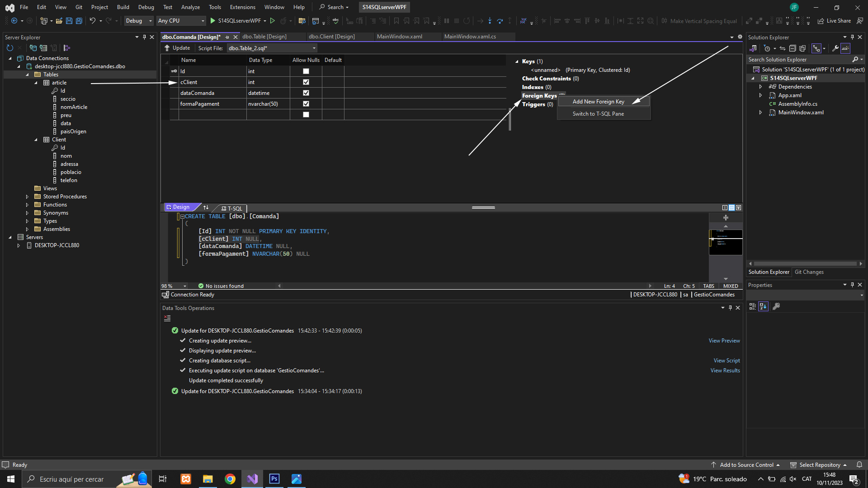
Task: Click the Start Without Debugging icon
Action: 272,21
